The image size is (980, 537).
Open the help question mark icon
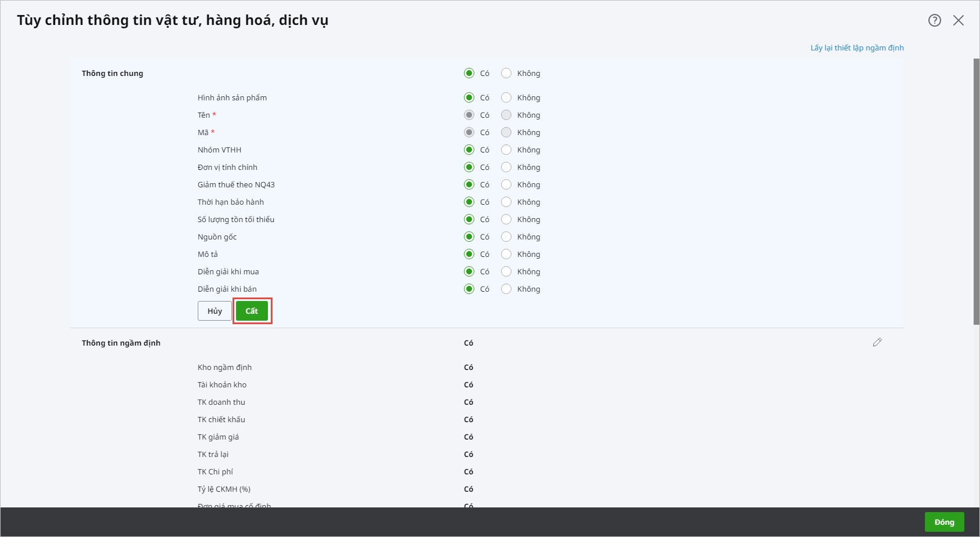click(x=934, y=20)
